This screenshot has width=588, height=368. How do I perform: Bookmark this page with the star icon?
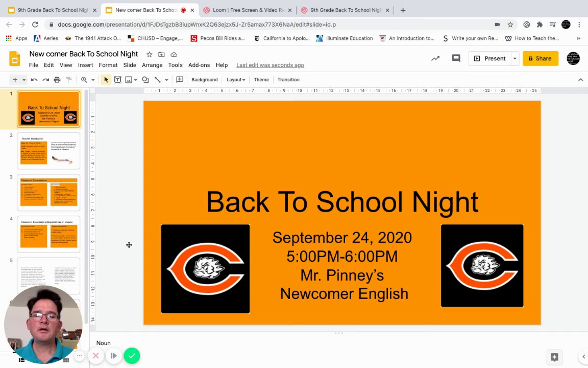(510, 25)
